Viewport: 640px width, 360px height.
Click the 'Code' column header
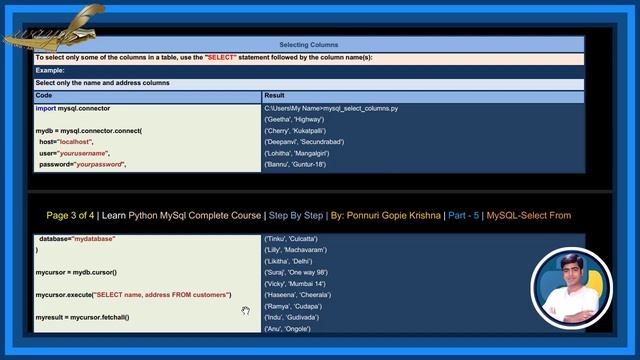pyautogui.click(x=44, y=95)
